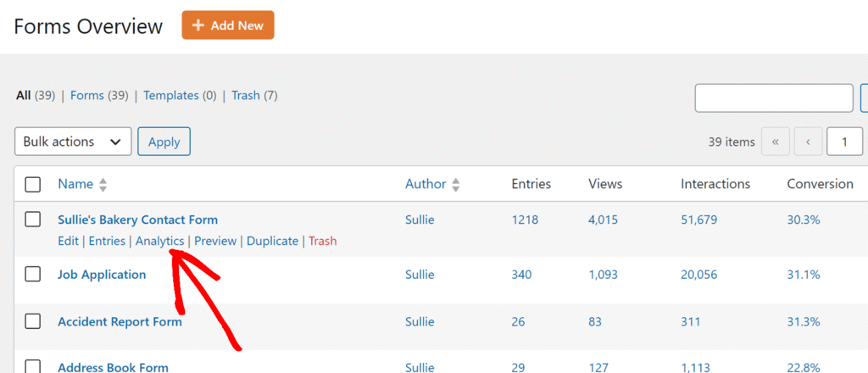Open the Bulk actions dropdown

pos(73,142)
